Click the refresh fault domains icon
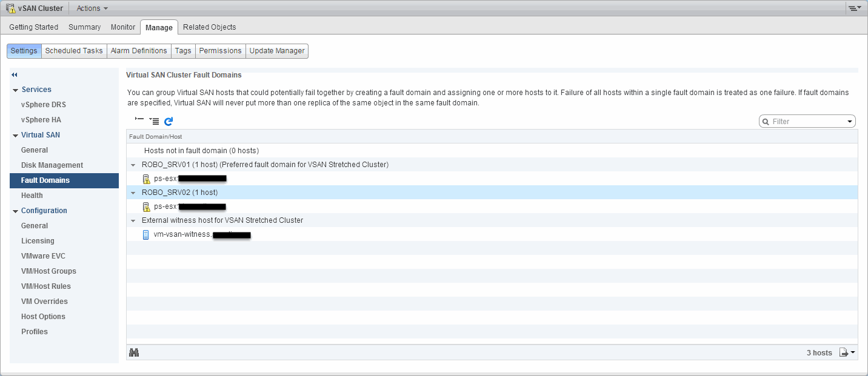 coord(169,121)
